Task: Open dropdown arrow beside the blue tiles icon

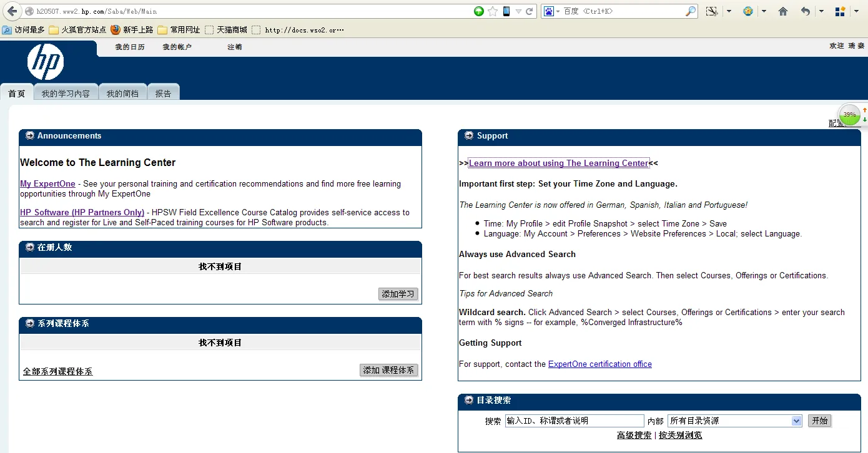Action: pos(856,11)
